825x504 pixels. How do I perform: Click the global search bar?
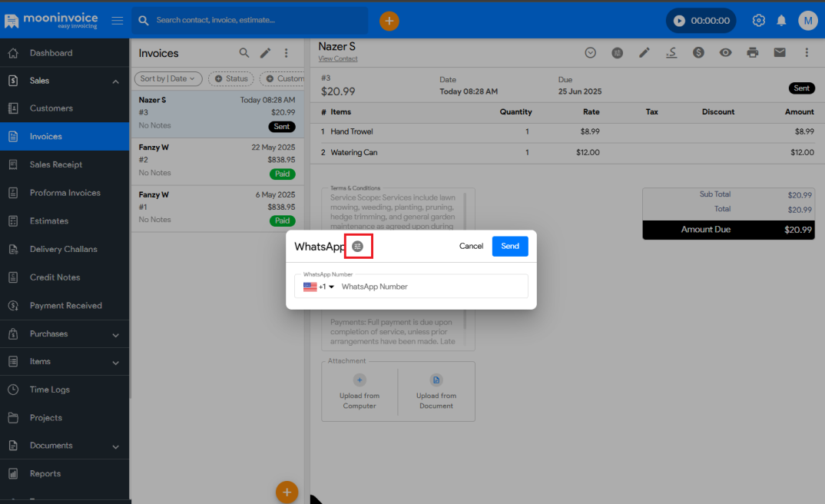pyautogui.click(x=250, y=21)
